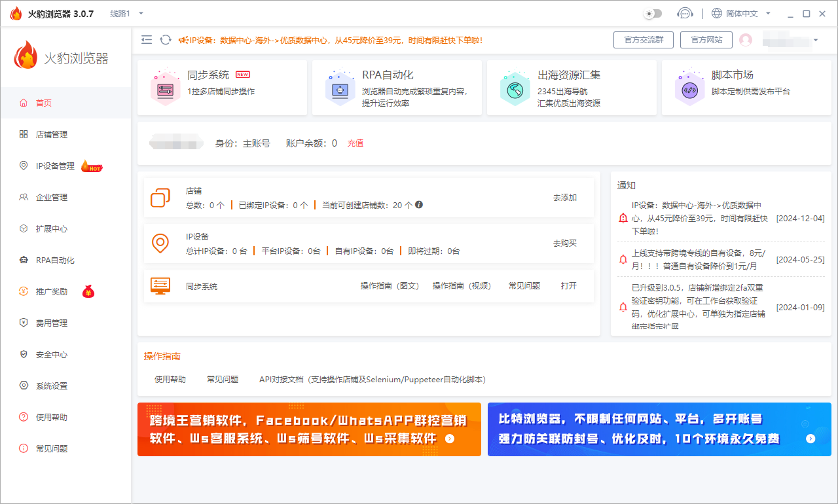Open 安全中心 in the sidebar
Image resolution: width=838 pixels, height=504 pixels.
(65, 354)
